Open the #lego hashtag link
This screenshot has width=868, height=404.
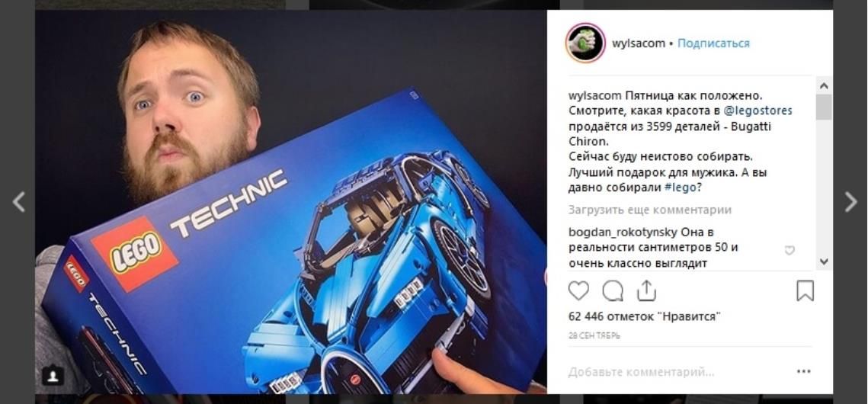(680, 188)
